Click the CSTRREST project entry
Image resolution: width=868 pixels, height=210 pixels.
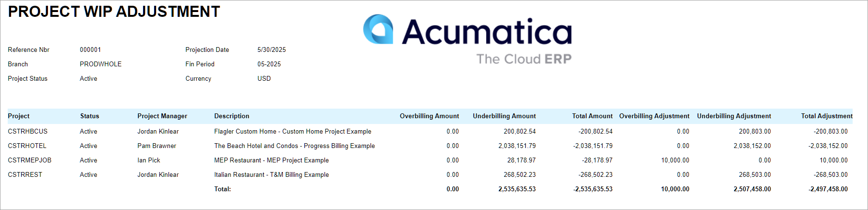pos(25,174)
